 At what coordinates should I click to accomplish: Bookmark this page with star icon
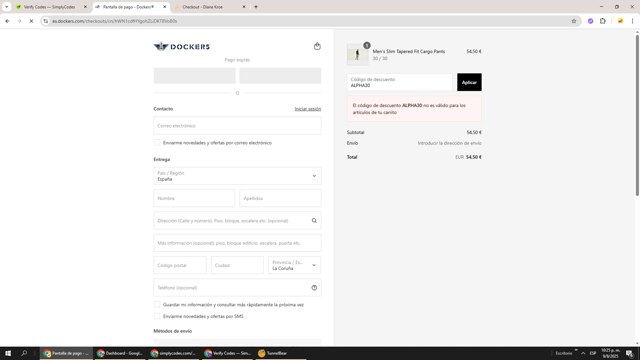point(573,21)
